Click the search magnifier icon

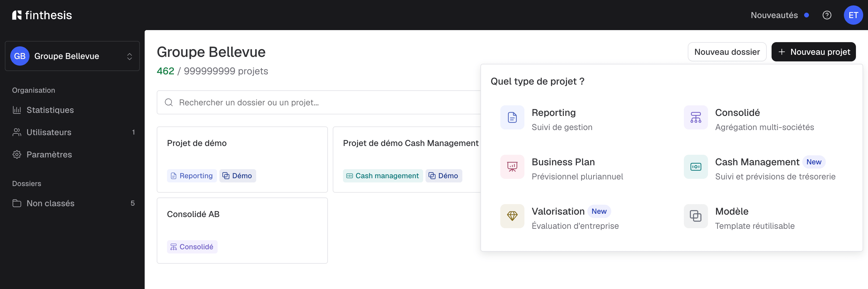pyautogui.click(x=169, y=102)
